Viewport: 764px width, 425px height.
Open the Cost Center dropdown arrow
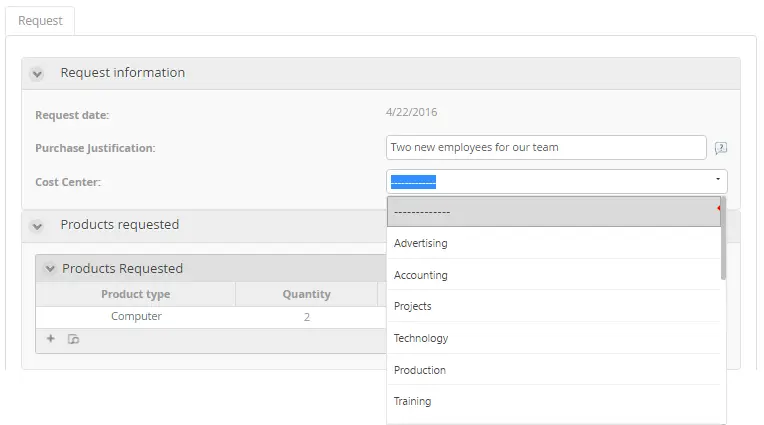point(718,179)
